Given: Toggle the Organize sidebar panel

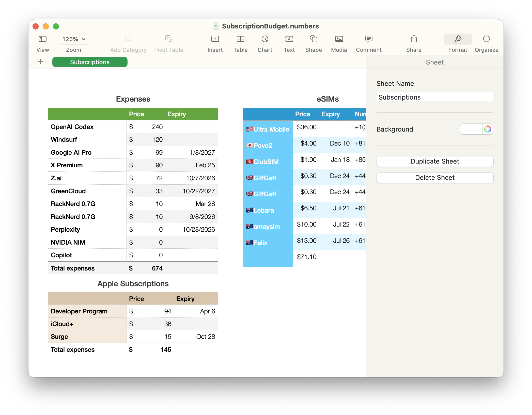Looking at the screenshot, I should click(486, 39).
